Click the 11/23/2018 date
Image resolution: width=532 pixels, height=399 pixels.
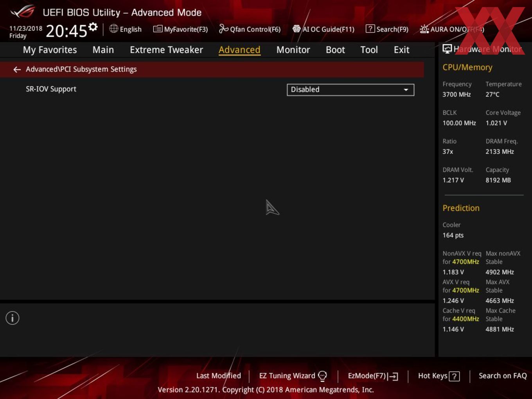(x=26, y=29)
